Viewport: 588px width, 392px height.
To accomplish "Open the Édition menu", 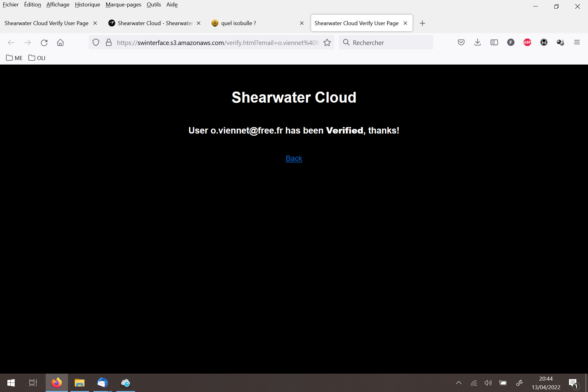I will (x=32, y=5).
